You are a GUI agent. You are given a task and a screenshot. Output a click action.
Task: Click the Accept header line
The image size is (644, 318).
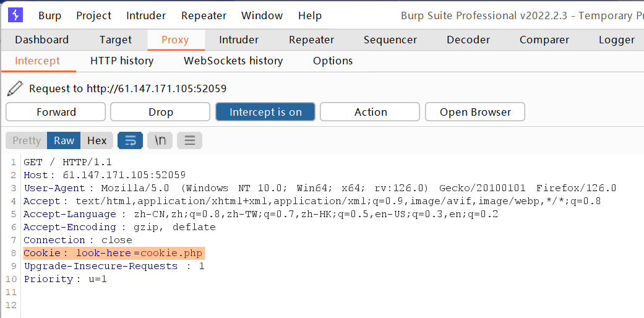click(312, 201)
